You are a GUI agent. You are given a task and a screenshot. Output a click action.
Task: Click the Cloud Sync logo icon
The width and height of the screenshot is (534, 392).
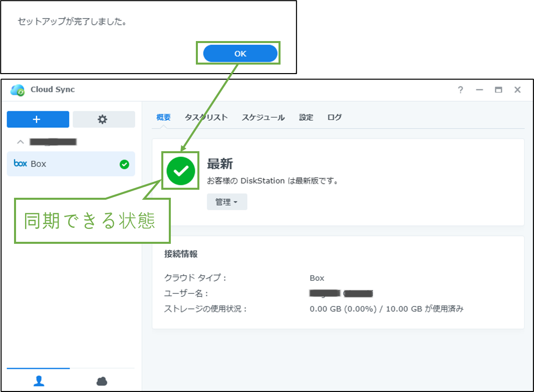(17, 89)
